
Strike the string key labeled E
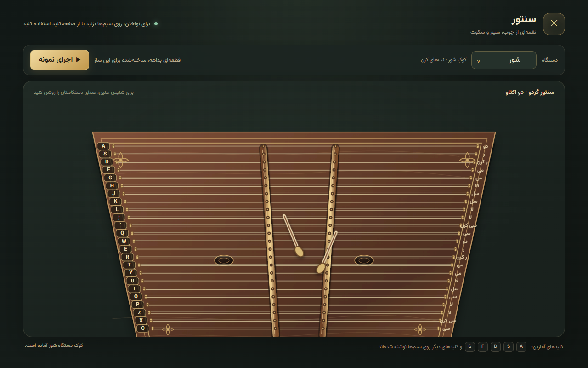[x=125, y=249]
